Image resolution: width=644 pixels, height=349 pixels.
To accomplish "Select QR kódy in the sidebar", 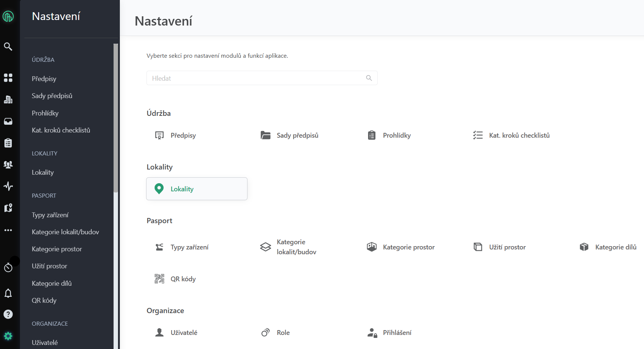I will 44,301.
